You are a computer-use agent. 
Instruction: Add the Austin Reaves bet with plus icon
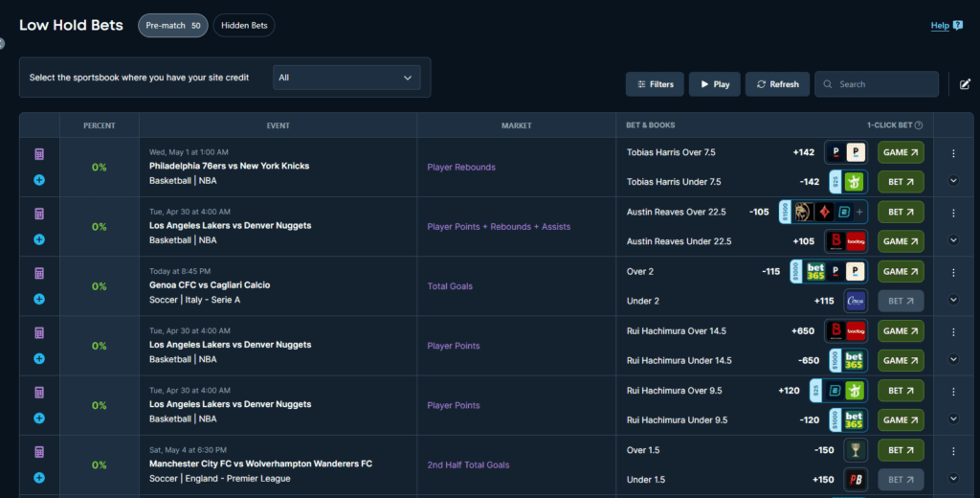[39, 239]
